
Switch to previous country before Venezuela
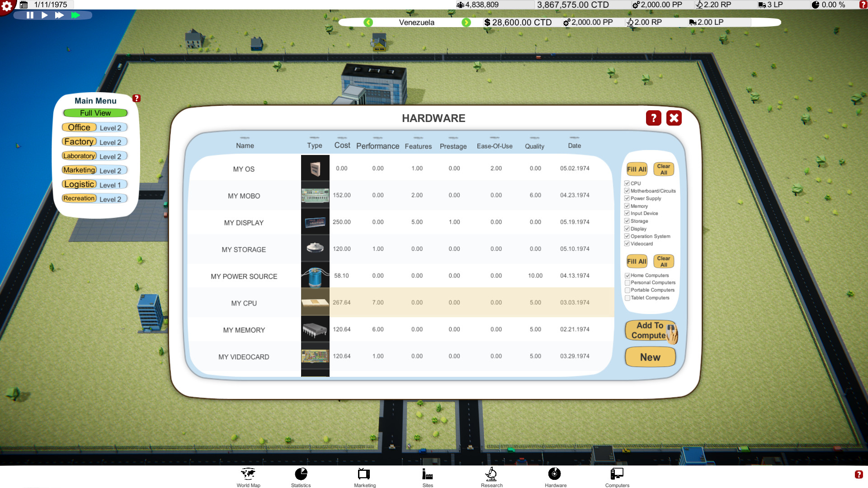pyautogui.click(x=368, y=23)
